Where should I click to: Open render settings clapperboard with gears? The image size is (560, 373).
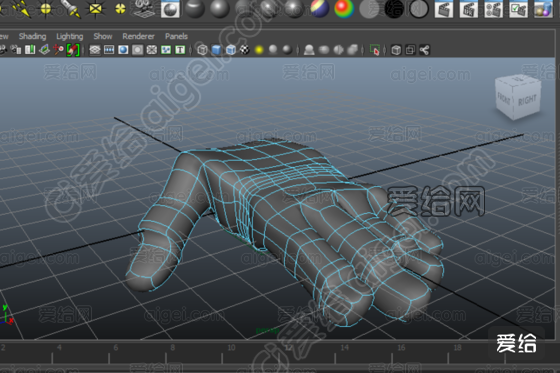[x=494, y=9]
